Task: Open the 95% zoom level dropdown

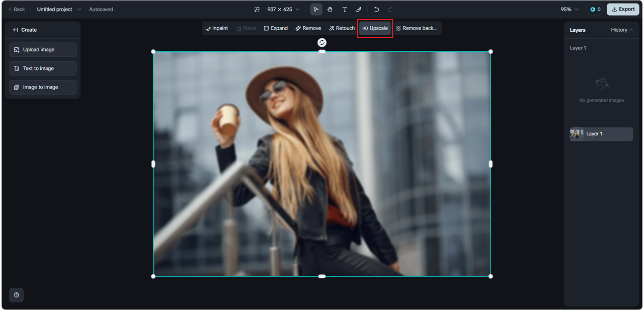Action: (x=570, y=9)
